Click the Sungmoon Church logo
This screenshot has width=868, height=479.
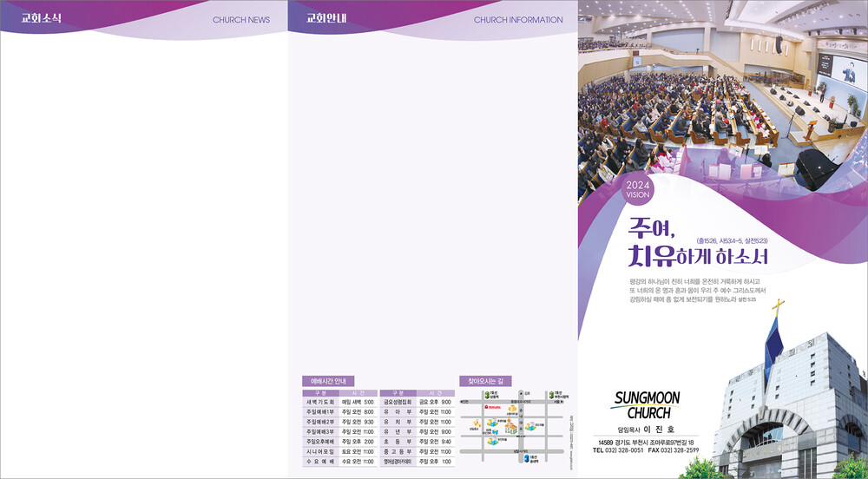tap(647, 404)
